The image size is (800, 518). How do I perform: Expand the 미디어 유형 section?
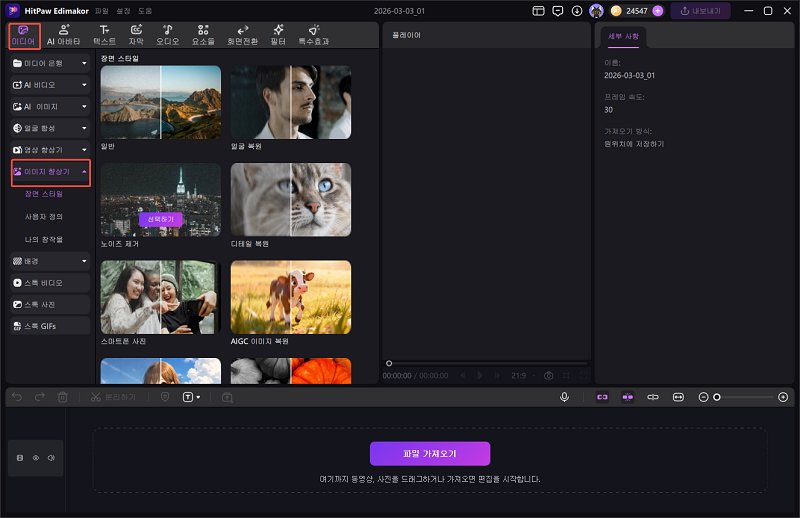click(50, 63)
